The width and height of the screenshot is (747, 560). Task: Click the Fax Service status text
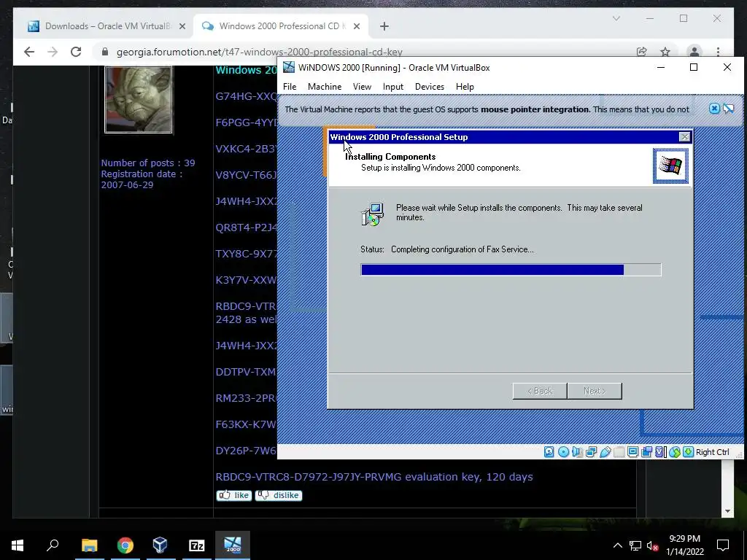coord(462,249)
